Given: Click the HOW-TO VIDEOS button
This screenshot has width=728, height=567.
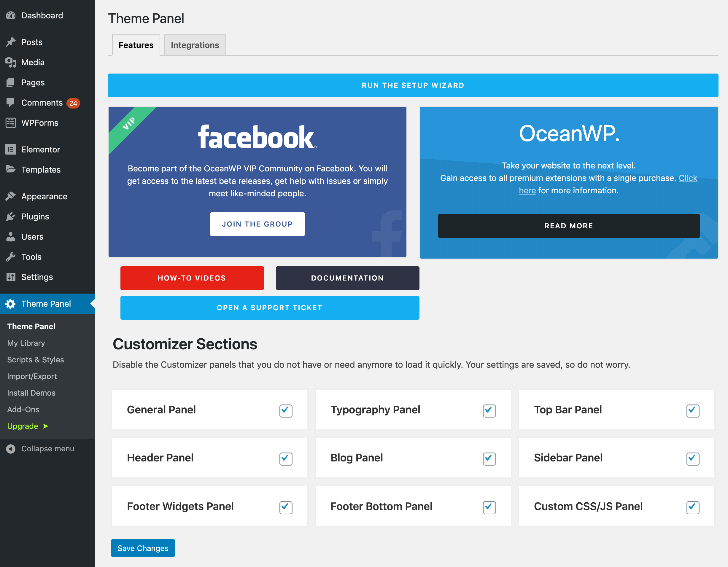Looking at the screenshot, I should coord(191,278).
